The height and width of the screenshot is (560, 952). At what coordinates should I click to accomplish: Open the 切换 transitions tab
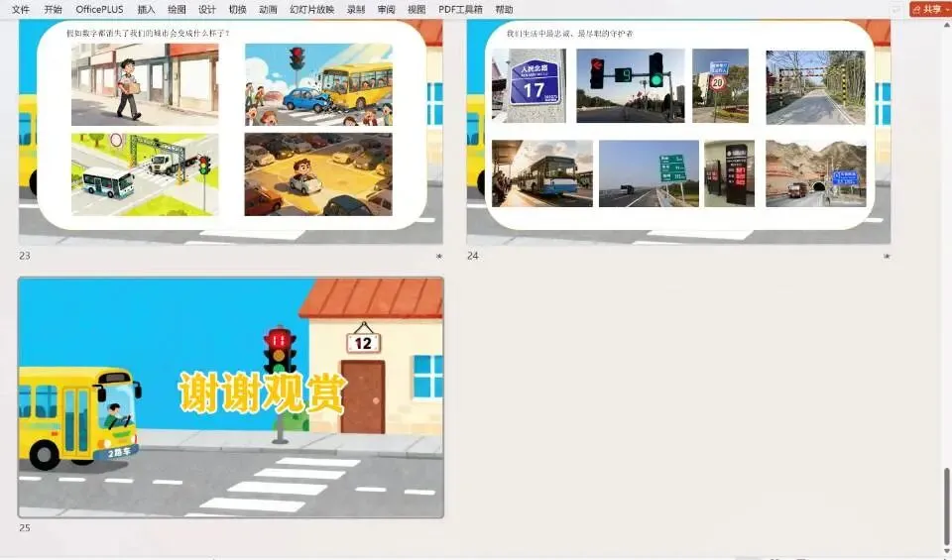237,9
